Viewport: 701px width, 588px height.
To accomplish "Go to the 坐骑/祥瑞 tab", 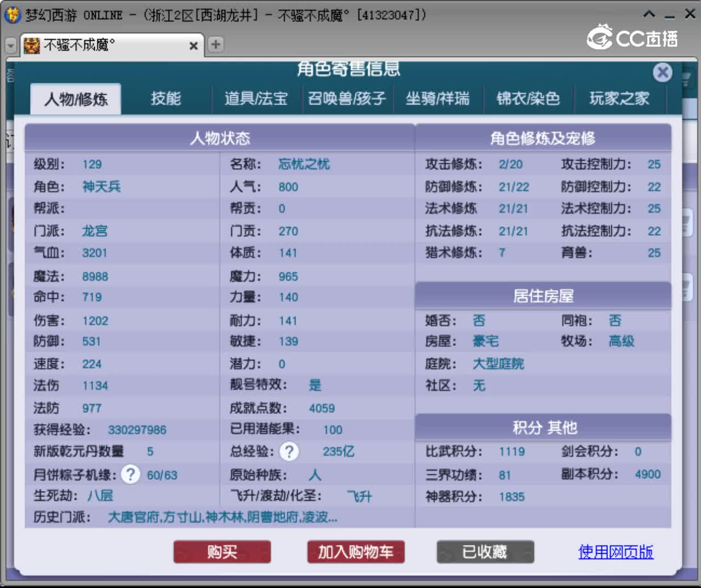I will tap(438, 99).
